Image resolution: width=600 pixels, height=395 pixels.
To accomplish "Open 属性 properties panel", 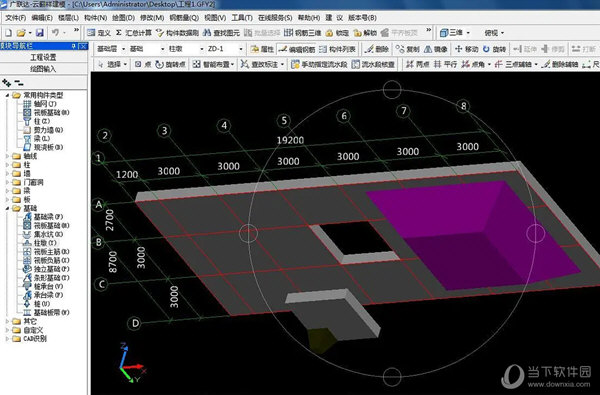I will (x=262, y=49).
